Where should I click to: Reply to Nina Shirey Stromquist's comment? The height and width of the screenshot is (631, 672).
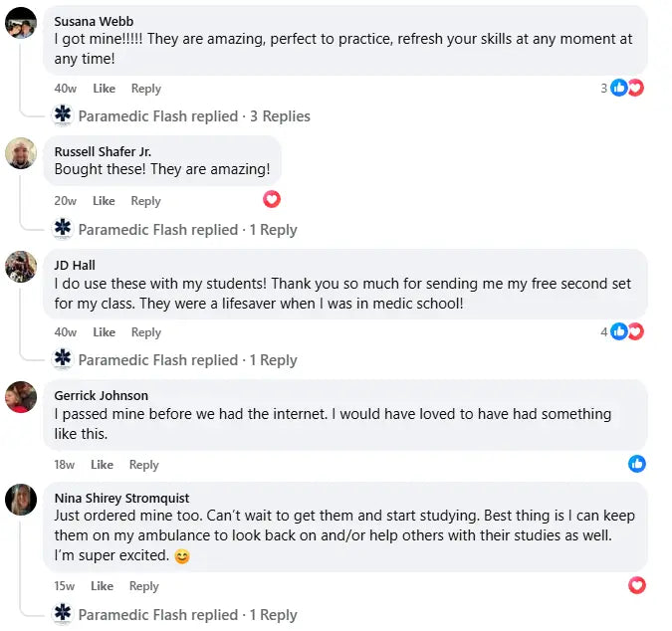pyautogui.click(x=143, y=586)
